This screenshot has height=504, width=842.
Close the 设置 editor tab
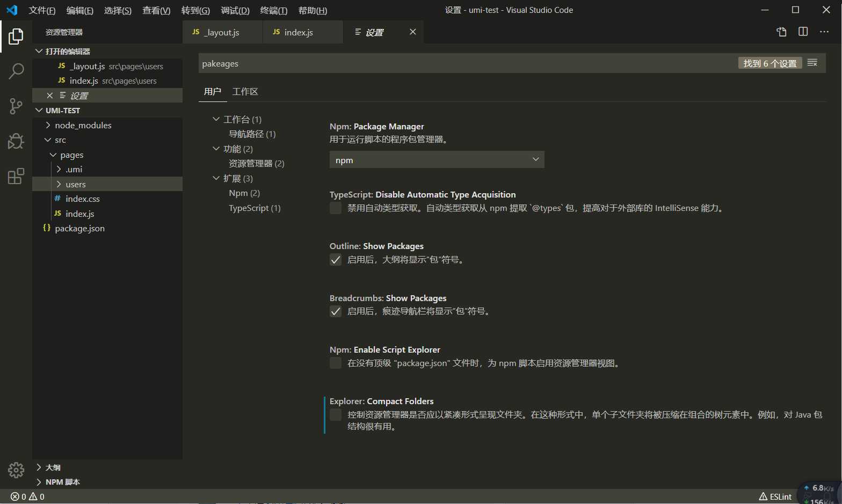(413, 32)
